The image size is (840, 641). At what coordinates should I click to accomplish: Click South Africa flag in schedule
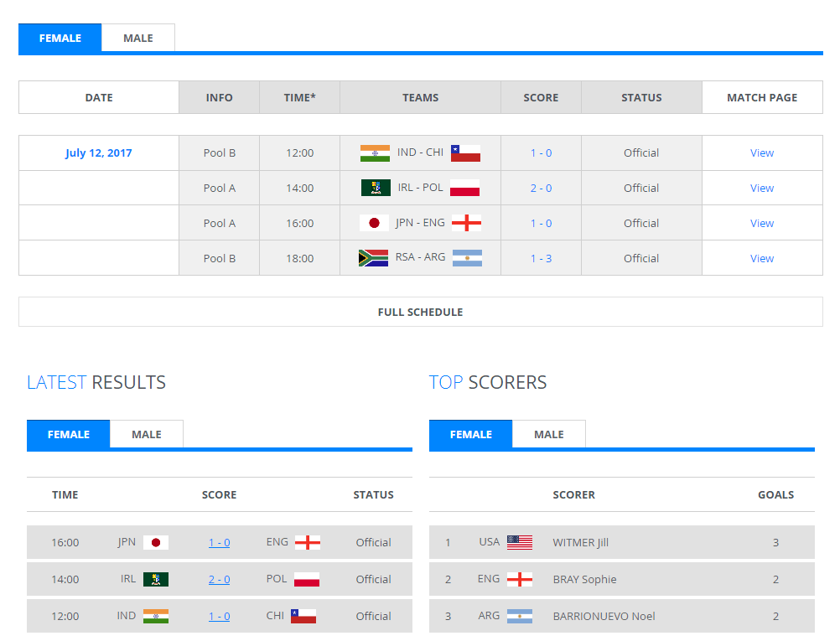click(373, 258)
